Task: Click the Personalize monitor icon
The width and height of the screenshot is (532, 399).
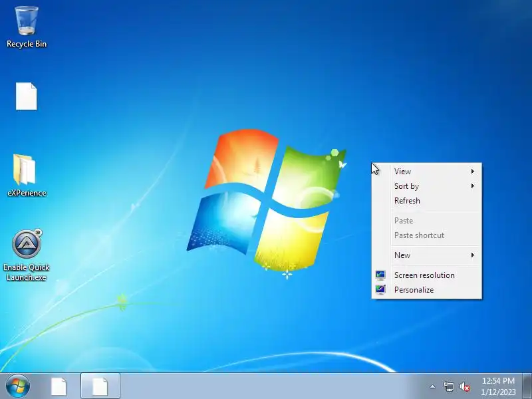Action: 380,290
